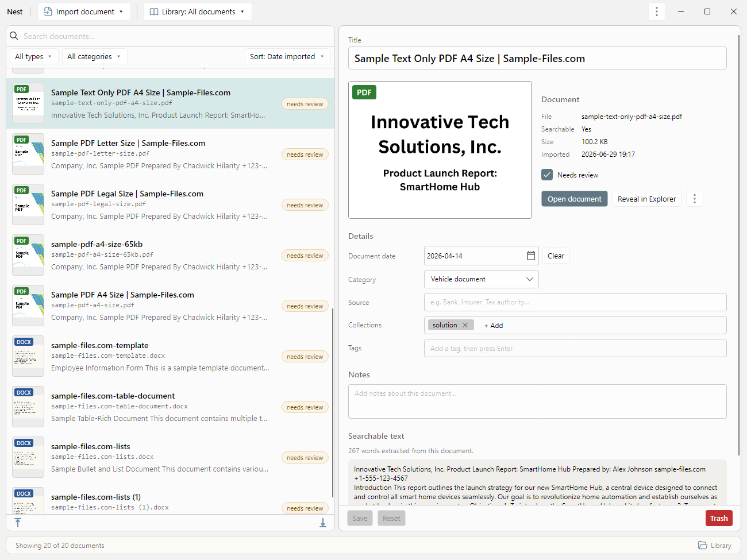Click the details pane vertical scrollbar
Viewport: 747px width, 560px height.
[x=739, y=244]
